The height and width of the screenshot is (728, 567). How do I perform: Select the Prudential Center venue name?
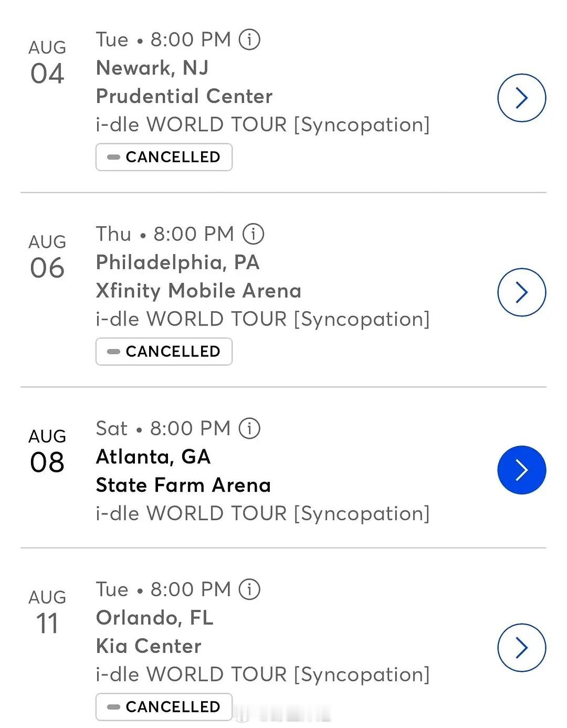(184, 96)
